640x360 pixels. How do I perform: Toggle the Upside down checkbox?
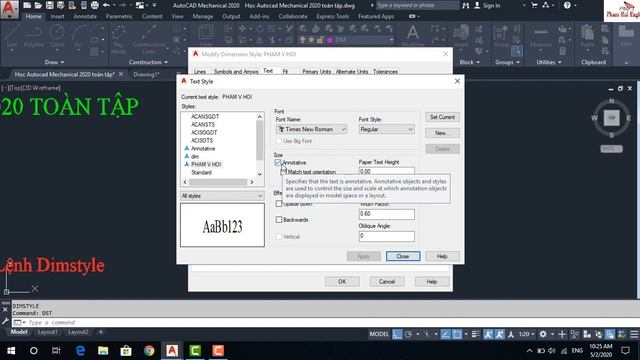[x=279, y=203]
